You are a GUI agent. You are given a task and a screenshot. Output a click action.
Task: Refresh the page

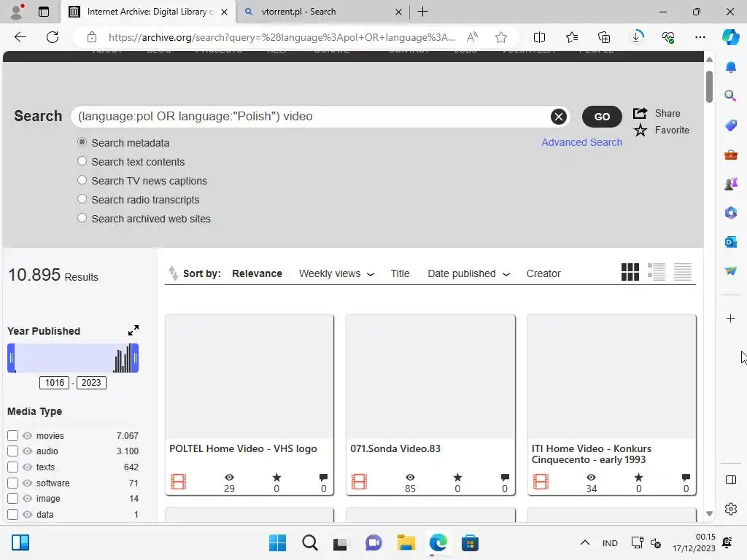53,37
